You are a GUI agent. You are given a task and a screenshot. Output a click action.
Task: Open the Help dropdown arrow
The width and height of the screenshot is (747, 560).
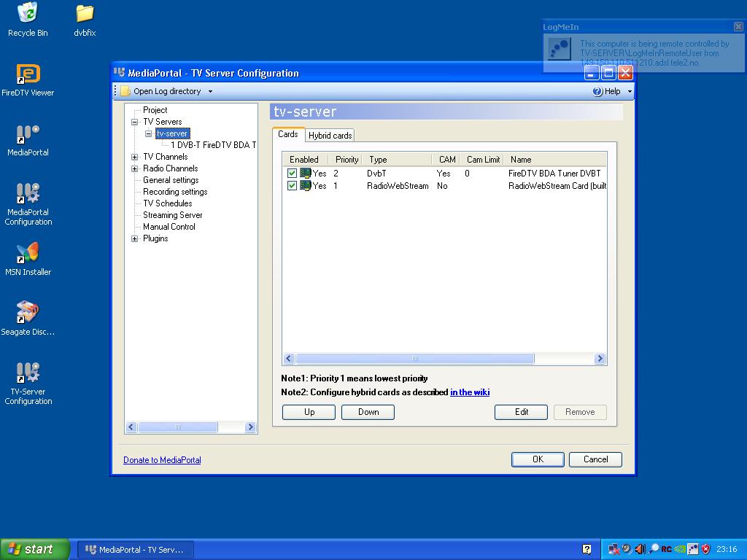pyautogui.click(x=630, y=91)
